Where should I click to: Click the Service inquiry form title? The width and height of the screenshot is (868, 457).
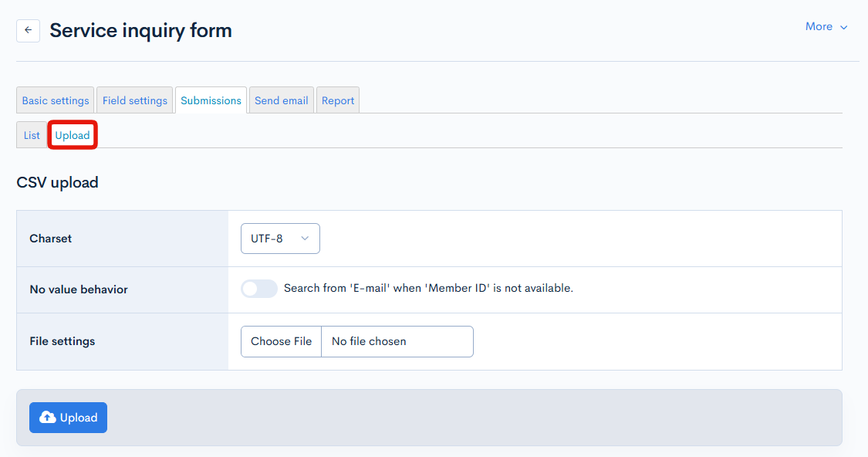point(140,30)
